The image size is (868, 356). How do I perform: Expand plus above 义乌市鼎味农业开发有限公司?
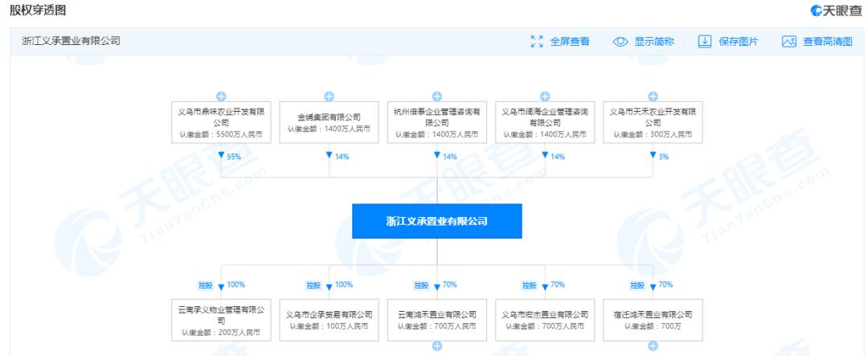pos(221,96)
